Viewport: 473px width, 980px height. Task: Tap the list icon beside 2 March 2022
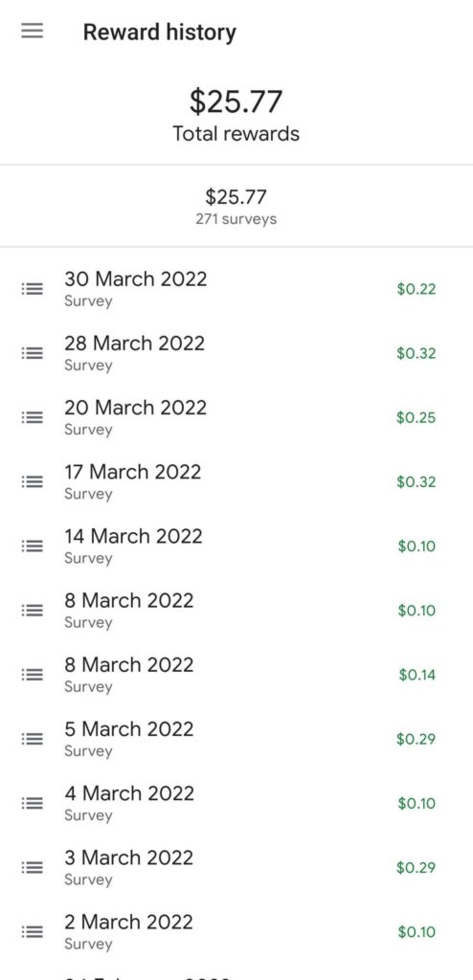click(32, 932)
